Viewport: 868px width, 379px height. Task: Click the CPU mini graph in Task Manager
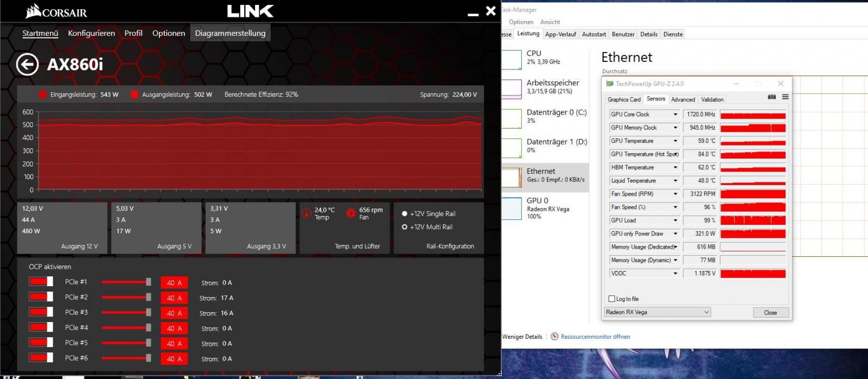pyautogui.click(x=512, y=59)
